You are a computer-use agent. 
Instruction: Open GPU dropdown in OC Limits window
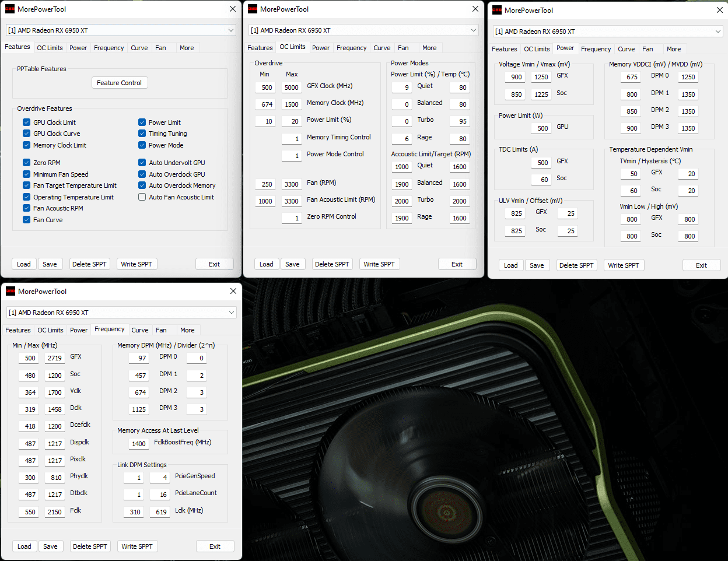click(x=363, y=30)
